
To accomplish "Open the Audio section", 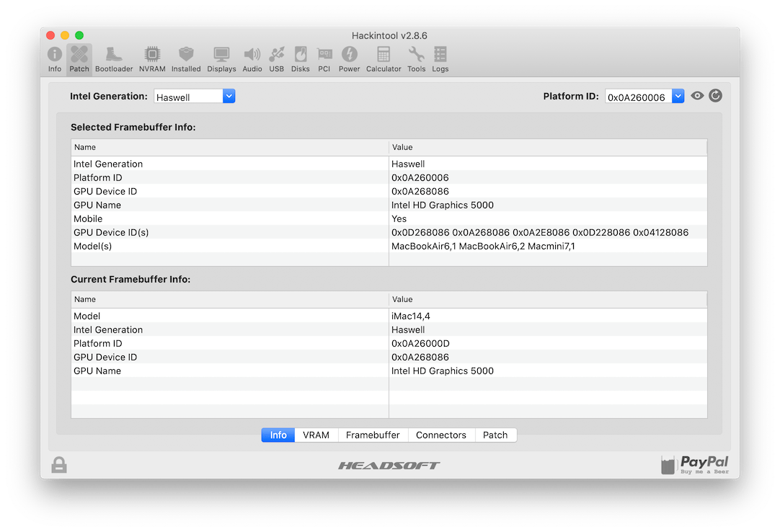I will point(252,59).
